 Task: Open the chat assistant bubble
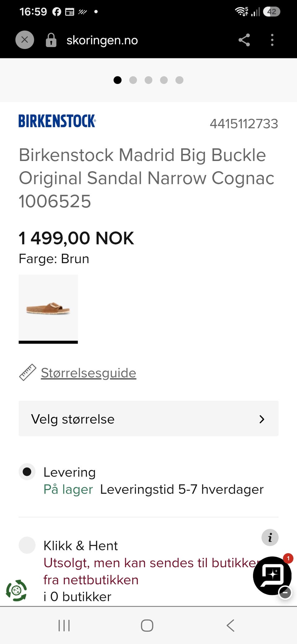[272, 576]
